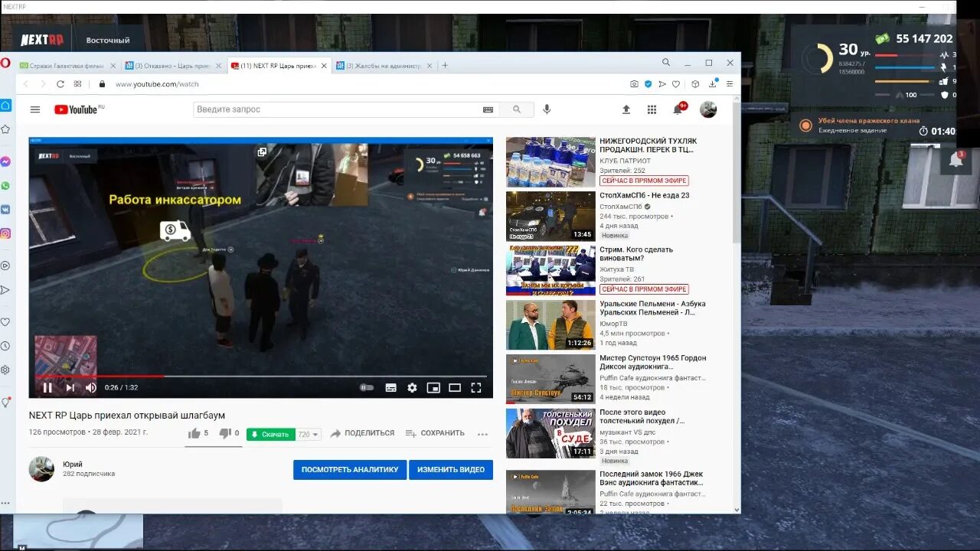Screen dimensions: 980x551
Task: Open the YouTube apps grid
Action: [x=652, y=109]
